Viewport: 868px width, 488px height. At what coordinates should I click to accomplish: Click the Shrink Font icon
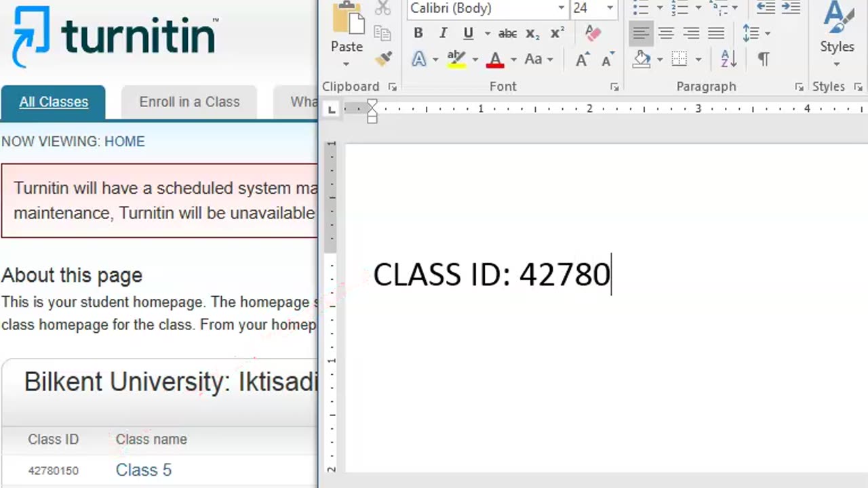608,60
